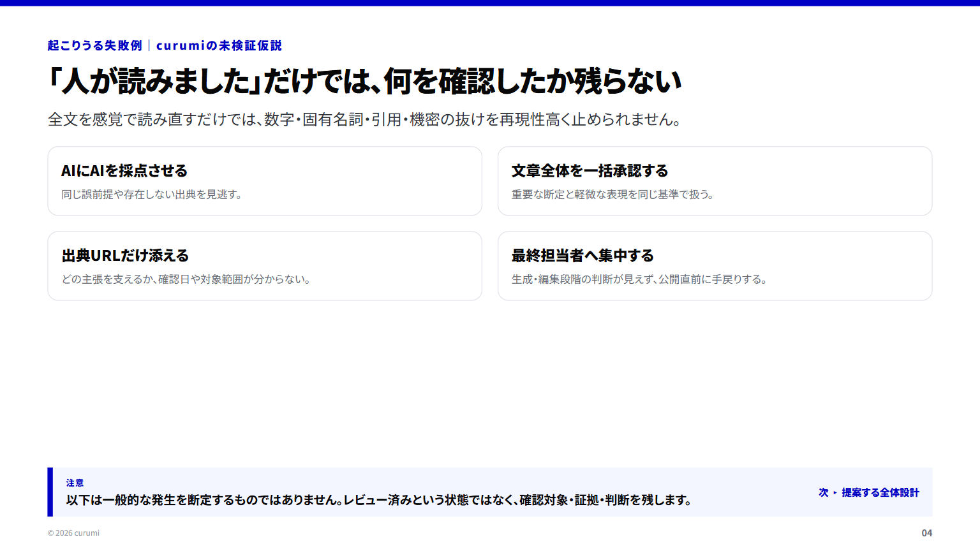This screenshot has width=980, height=551.
Task: Click the '同じ誤前提や存在しない出典を見逃す。' description
Action: [152, 195]
